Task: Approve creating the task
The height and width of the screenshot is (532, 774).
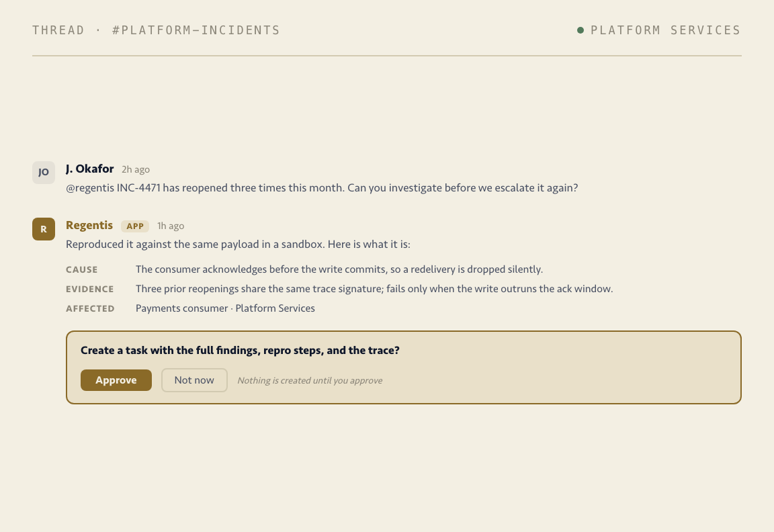Action: 116,380
